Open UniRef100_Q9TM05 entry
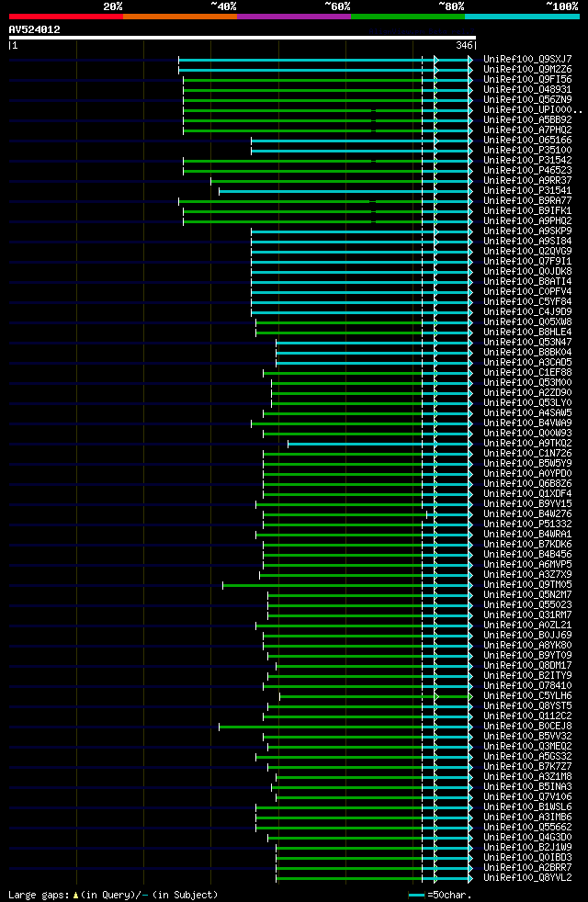 (x=527, y=585)
